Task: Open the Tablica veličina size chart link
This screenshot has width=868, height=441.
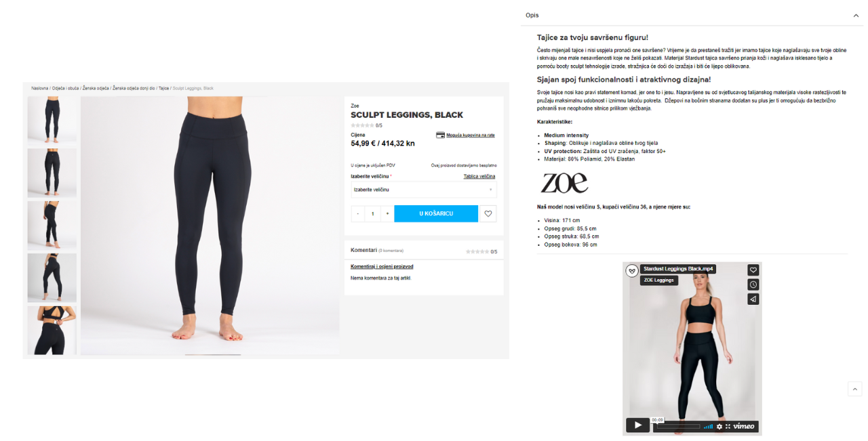Action: (x=479, y=176)
